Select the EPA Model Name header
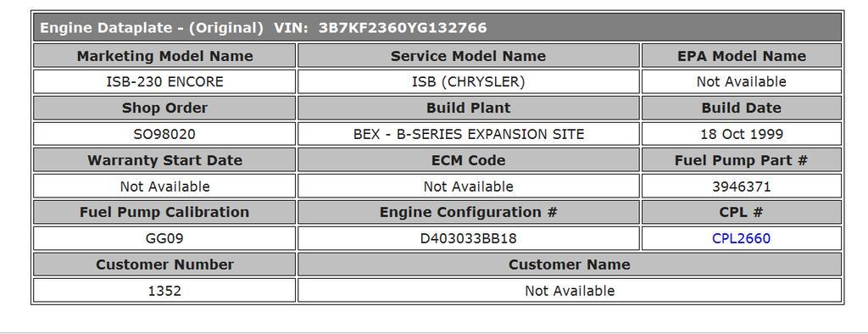Viewport: 868px width, 334px height. tap(741, 56)
